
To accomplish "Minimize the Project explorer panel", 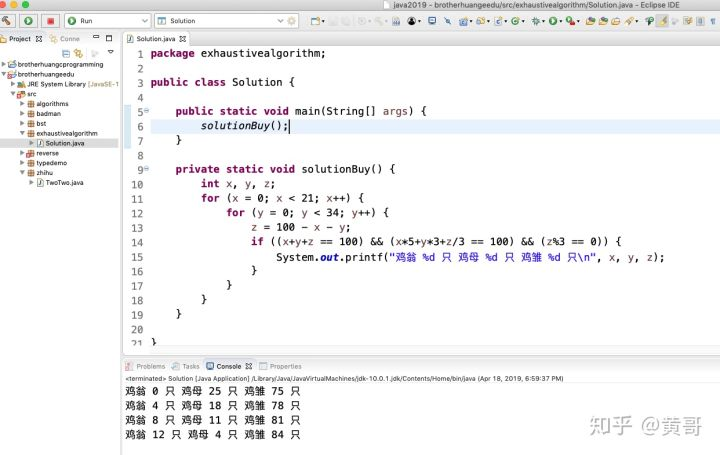I will click(x=96, y=37).
